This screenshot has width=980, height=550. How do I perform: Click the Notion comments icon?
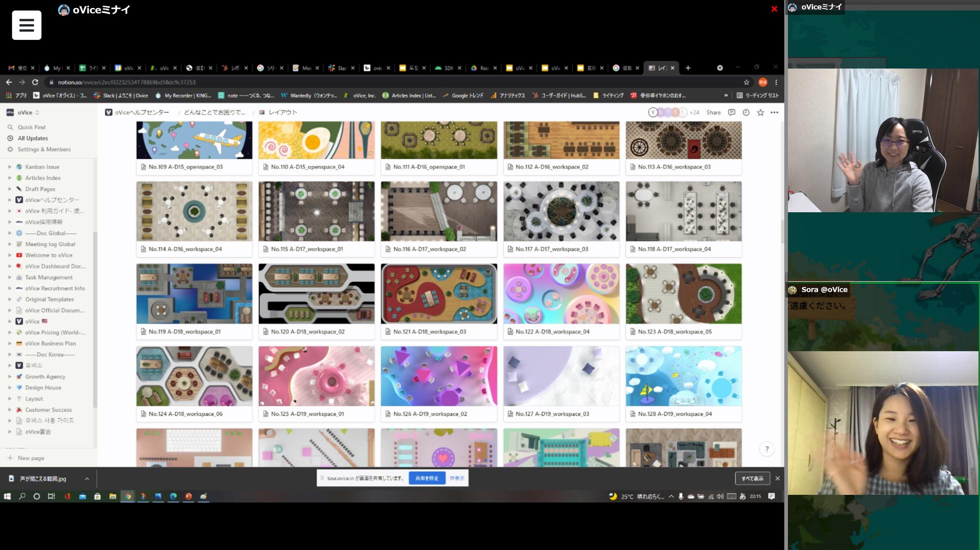pos(731,112)
